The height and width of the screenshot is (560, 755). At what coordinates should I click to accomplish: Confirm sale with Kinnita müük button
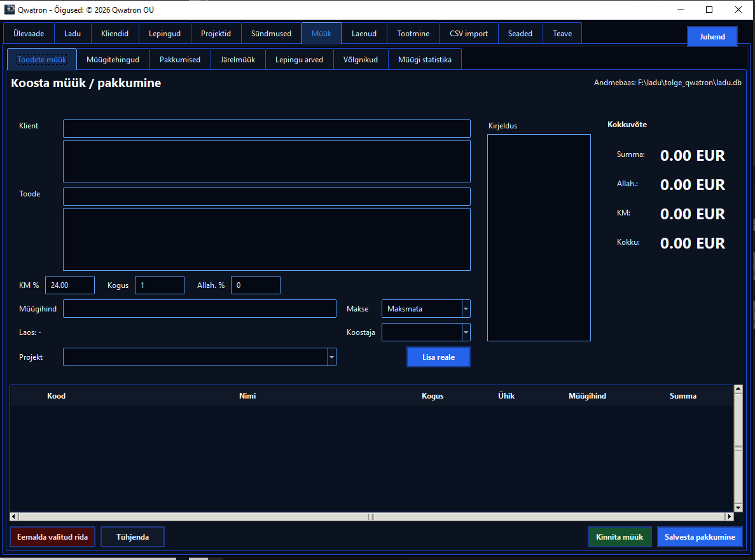620,537
